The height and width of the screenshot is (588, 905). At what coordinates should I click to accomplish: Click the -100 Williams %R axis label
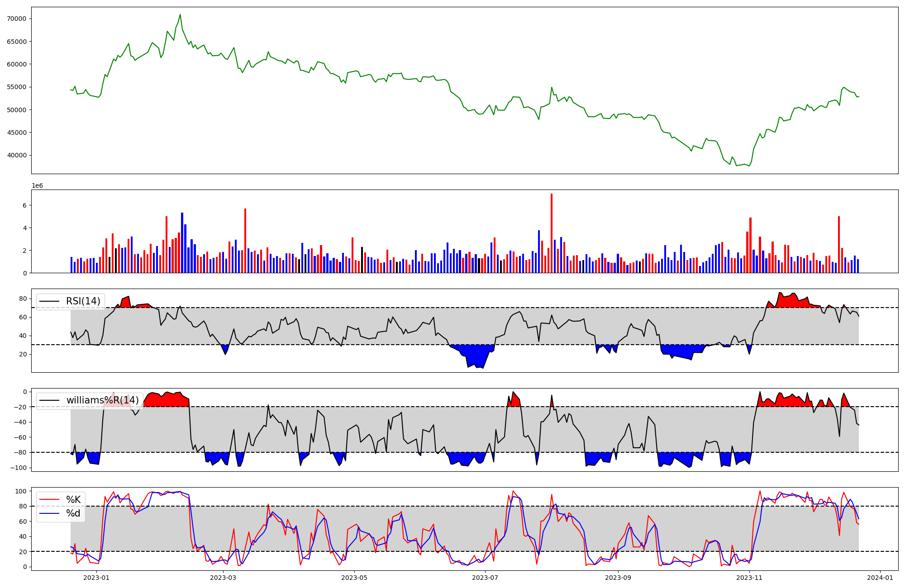(18, 468)
